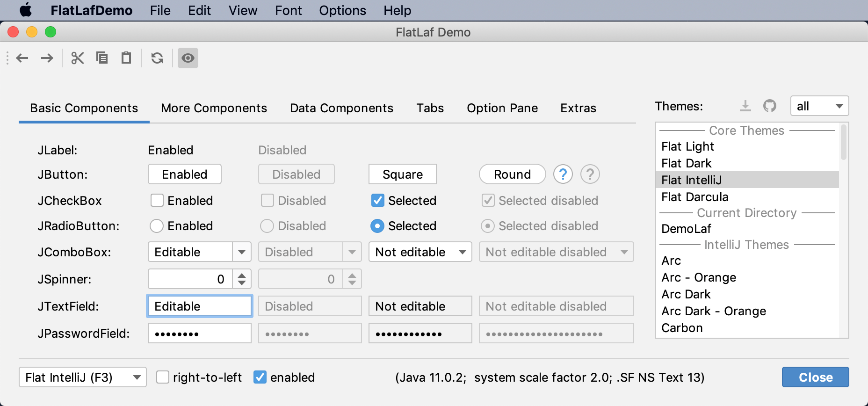Click the blue Close button
Image resolution: width=868 pixels, height=406 pixels.
point(816,377)
